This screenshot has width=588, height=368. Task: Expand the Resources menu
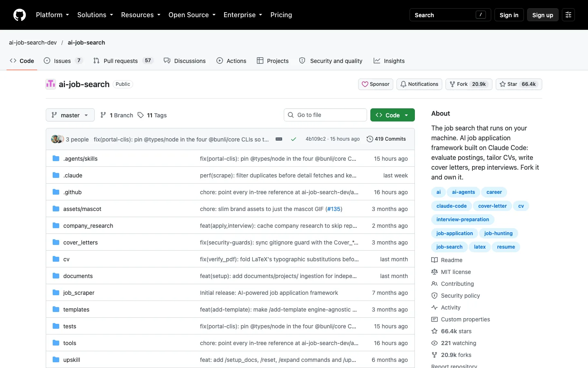click(140, 15)
